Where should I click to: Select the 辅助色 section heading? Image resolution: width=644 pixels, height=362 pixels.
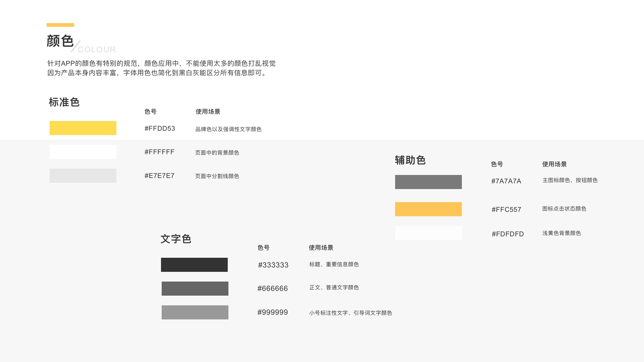pyautogui.click(x=410, y=160)
